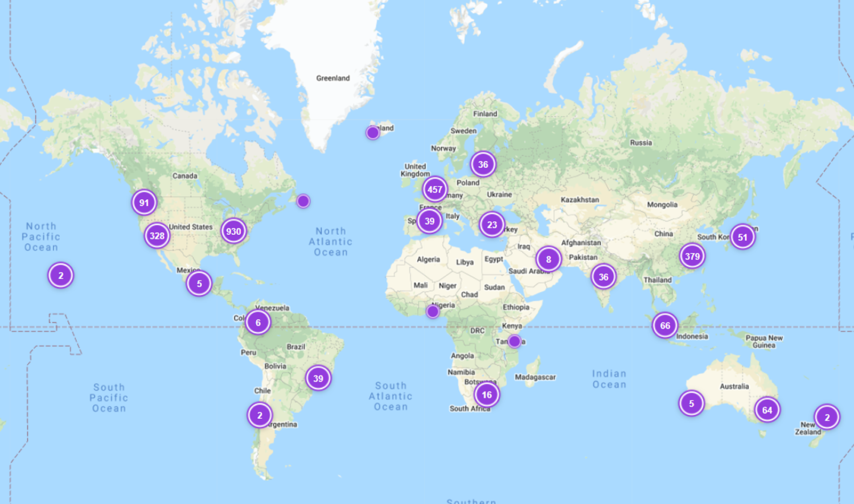This screenshot has width=854, height=504.
Task: Click the 2 cluster in the North Pacific Ocean
Action: (x=60, y=275)
